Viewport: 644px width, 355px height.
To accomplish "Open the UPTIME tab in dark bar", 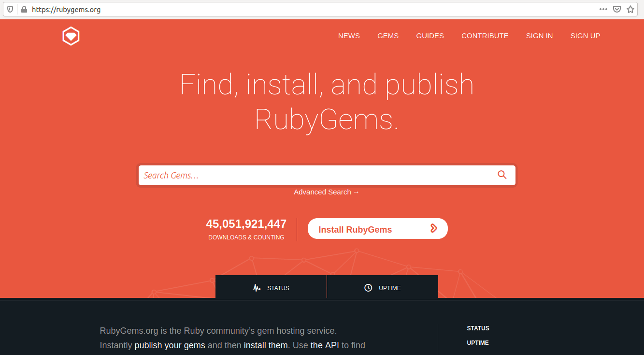I will tap(383, 287).
